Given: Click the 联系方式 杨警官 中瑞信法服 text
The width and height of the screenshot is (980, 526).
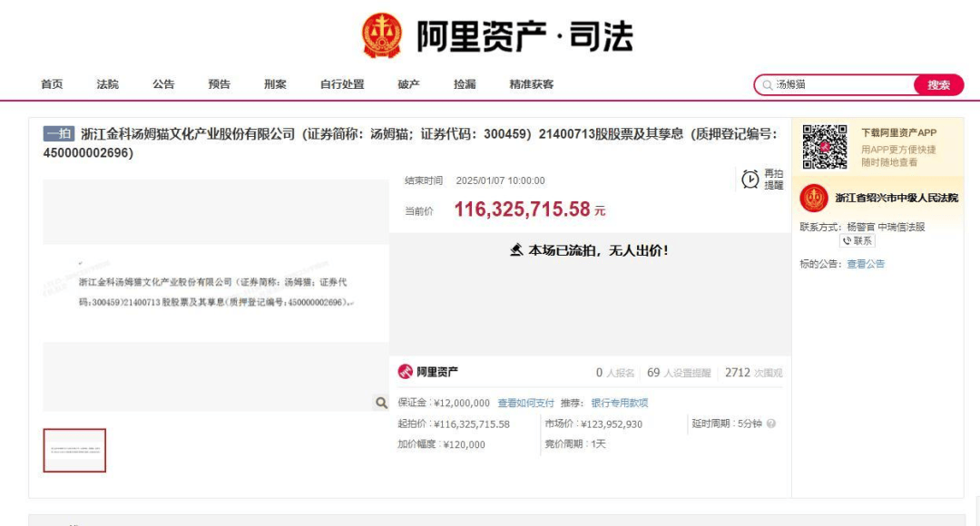Looking at the screenshot, I should tap(862, 227).
